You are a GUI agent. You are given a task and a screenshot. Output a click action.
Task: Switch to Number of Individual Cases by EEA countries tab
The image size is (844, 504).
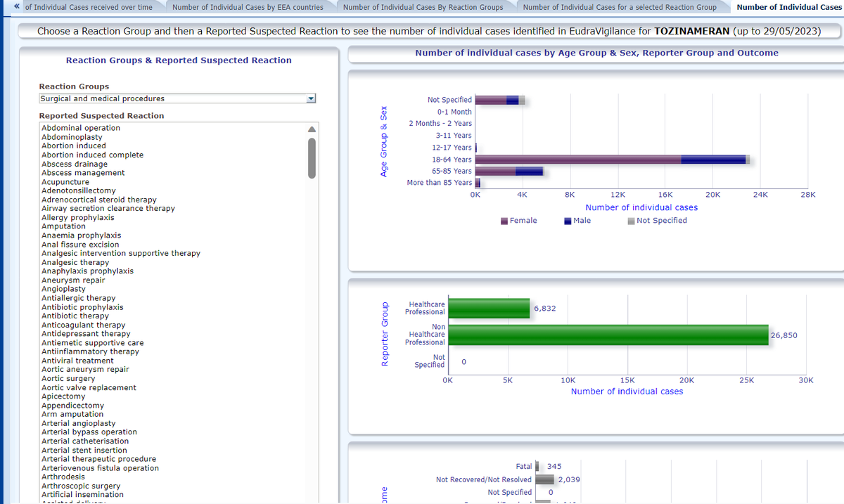248,7
